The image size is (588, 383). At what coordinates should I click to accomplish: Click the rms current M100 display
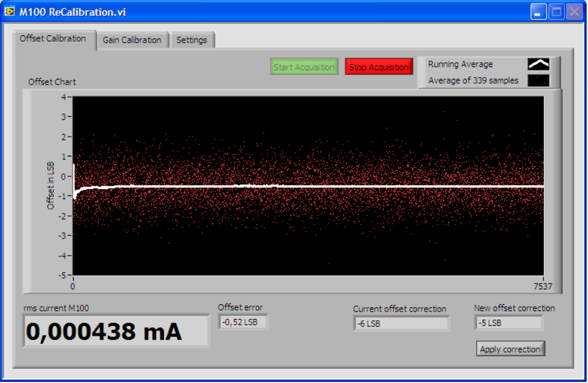115,330
